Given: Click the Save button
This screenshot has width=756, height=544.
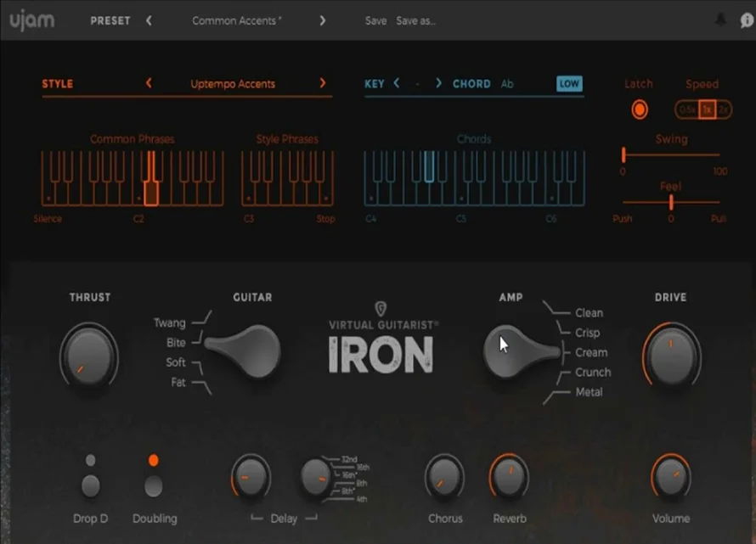Looking at the screenshot, I should click(375, 20).
